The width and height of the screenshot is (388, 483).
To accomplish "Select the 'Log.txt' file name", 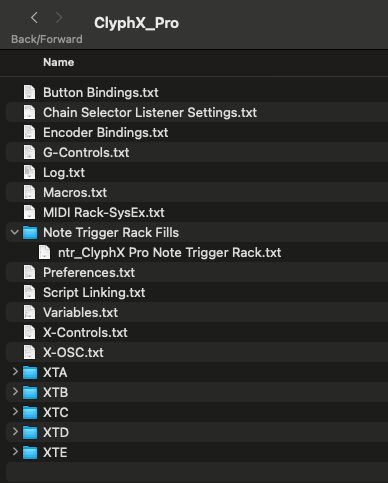I will pyautogui.click(x=64, y=173).
